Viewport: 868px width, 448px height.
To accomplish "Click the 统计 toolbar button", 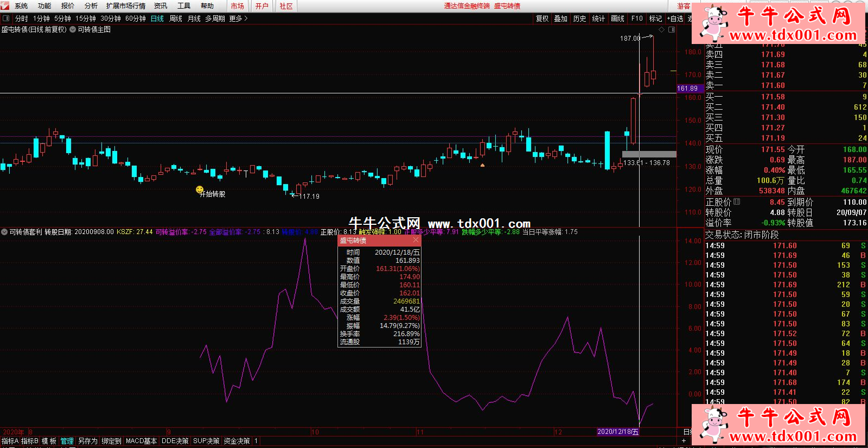I will tap(598, 18).
